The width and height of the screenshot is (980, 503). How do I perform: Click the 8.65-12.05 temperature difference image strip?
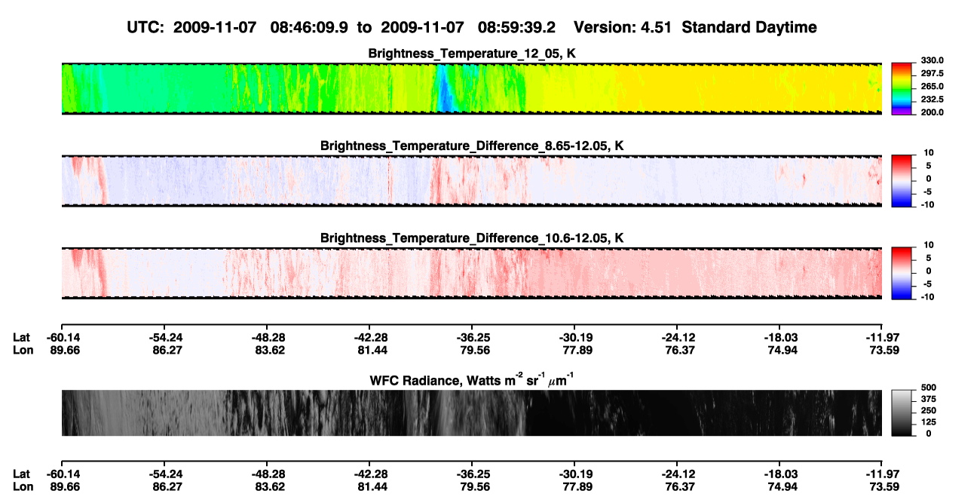[471, 180]
